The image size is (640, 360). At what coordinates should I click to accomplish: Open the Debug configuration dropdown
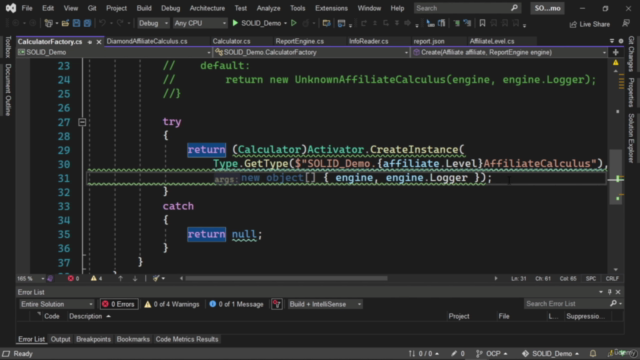click(153, 23)
